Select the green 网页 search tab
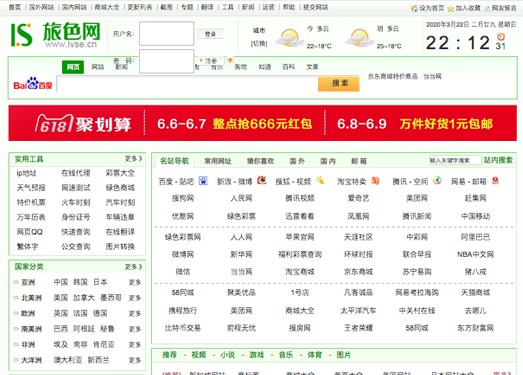Image resolution: width=523 pixels, height=375 pixels. (73, 67)
